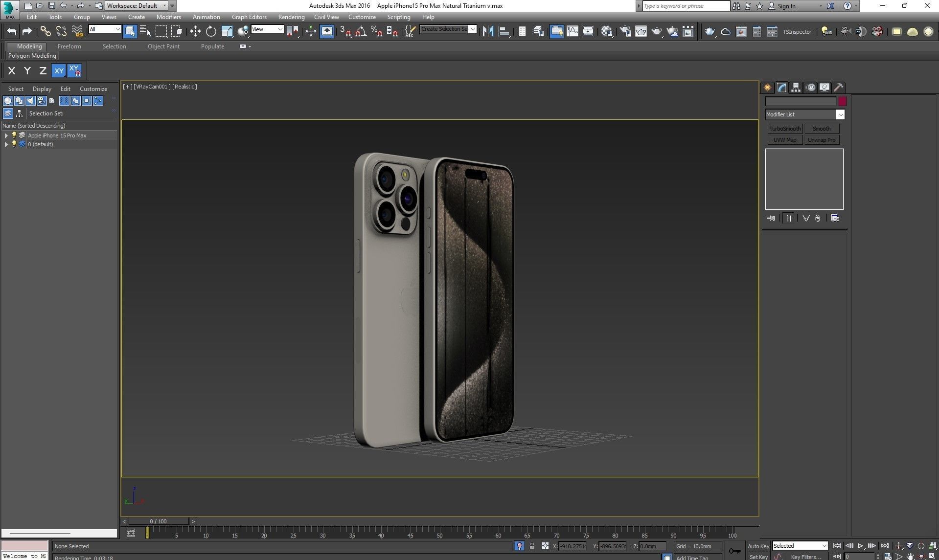This screenshot has width=939, height=560.
Task: Open the Scripting menu
Action: pos(399,17)
